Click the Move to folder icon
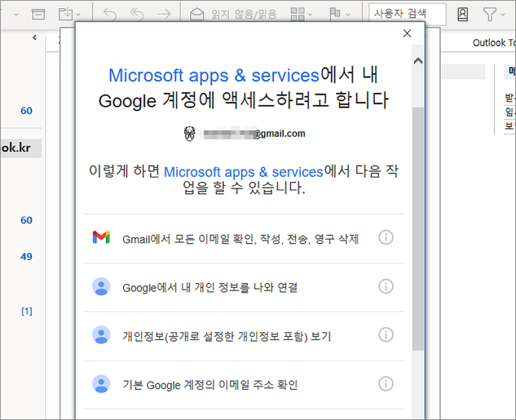This screenshot has height=420, width=516. click(x=65, y=14)
